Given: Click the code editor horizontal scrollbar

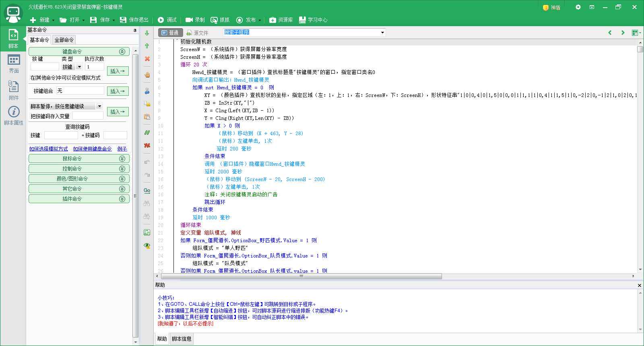Looking at the screenshot, I should pyautogui.click(x=301, y=276).
